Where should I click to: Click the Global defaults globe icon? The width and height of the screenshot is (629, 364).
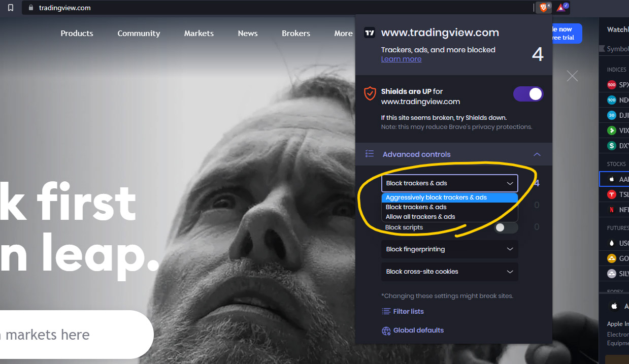[x=386, y=330]
